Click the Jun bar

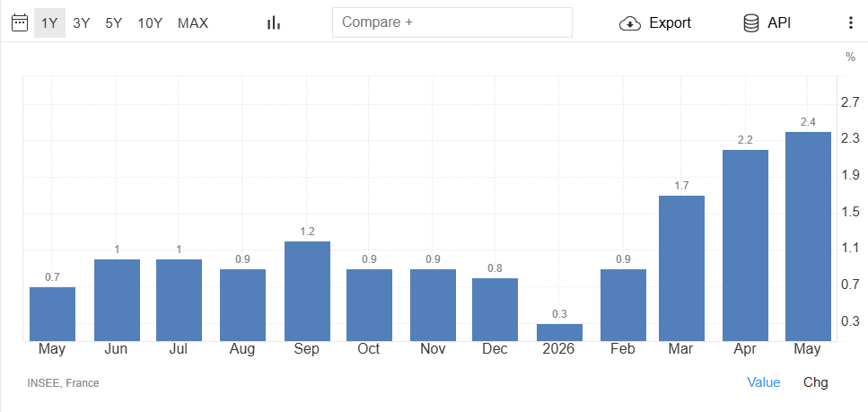(x=117, y=300)
